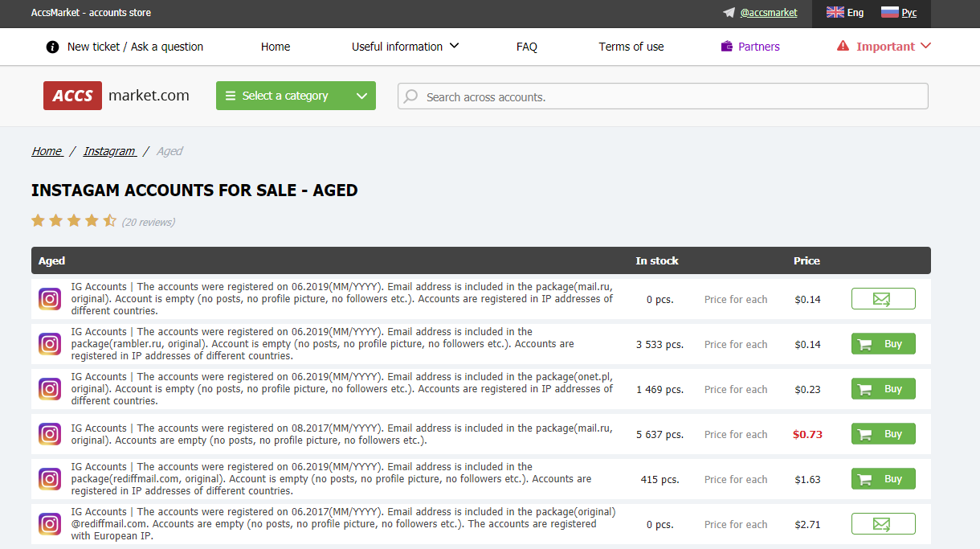Click the 5 637 pcs. stock value
This screenshot has height=549, width=980.
point(660,435)
